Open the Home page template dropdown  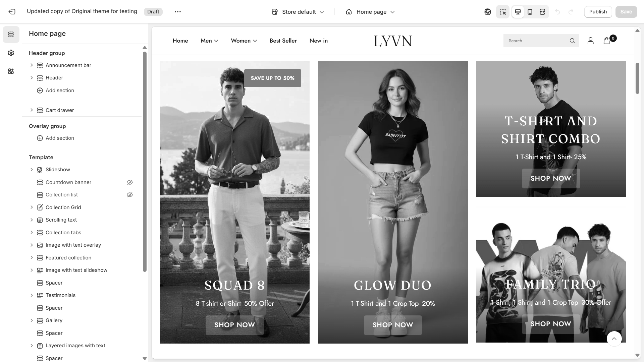pyautogui.click(x=370, y=12)
